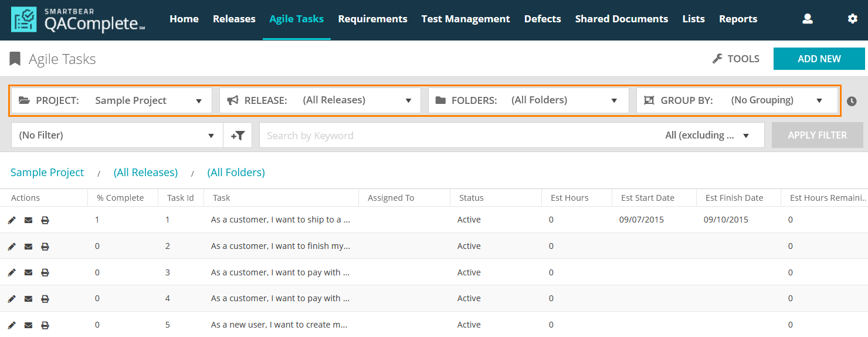Switch to the Test Management tab
Screen dimensions: 868x337
pyautogui.click(x=466, y=19)
